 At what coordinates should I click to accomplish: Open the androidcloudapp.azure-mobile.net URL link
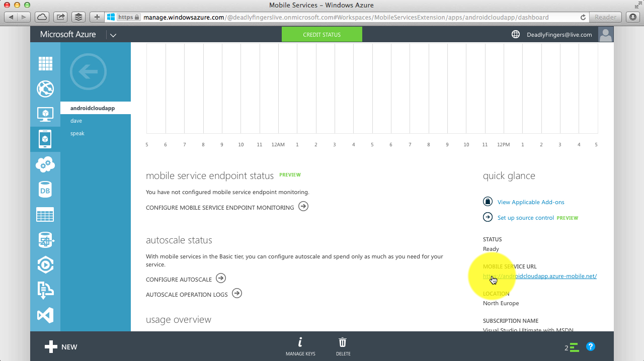pos(540,276)
